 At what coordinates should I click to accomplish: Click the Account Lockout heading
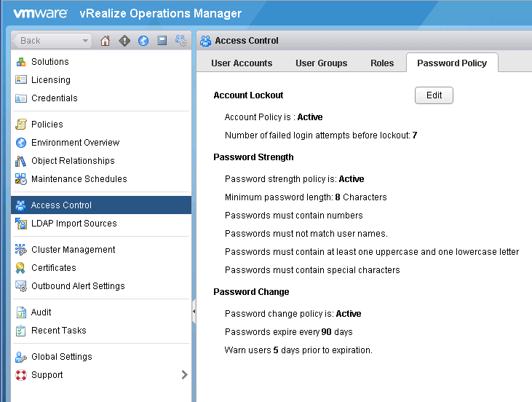(248, 95)
